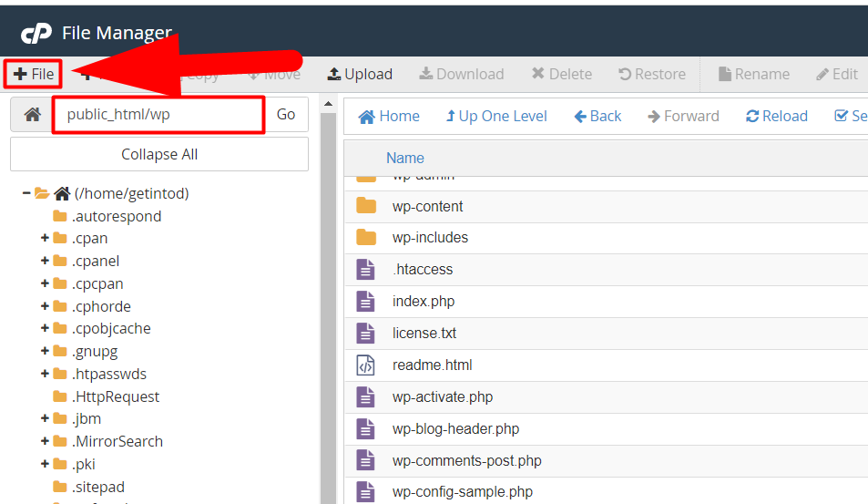Select the wp-includes row name
868x504 pixels.
430,238
